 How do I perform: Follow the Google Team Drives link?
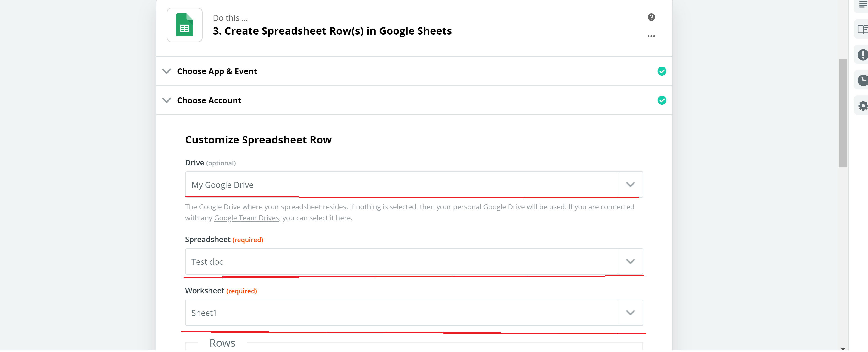click(246, 218)
